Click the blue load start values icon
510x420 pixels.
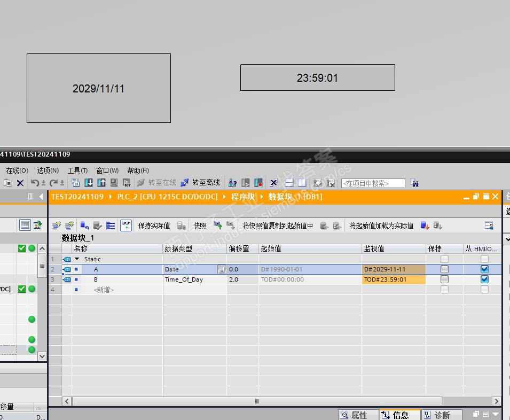425,225
